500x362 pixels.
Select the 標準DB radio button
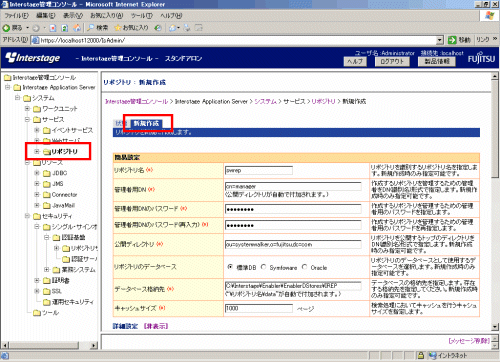point(230,267)
